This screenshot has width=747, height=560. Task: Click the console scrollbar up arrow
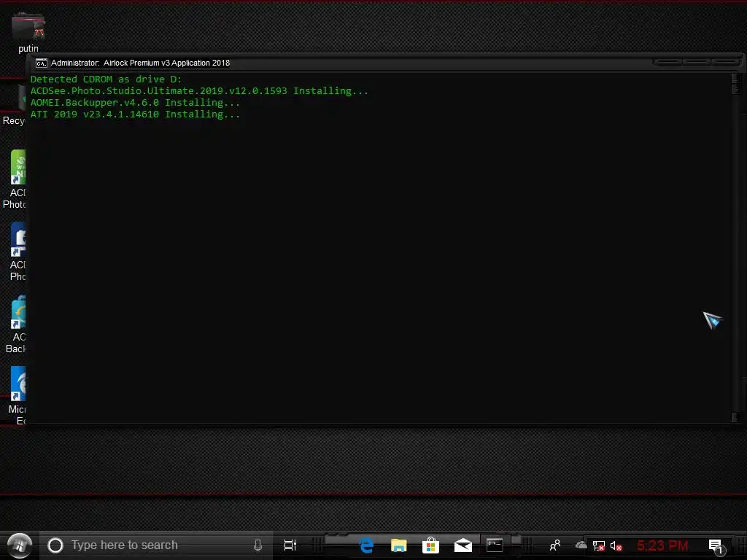[736, 79]
